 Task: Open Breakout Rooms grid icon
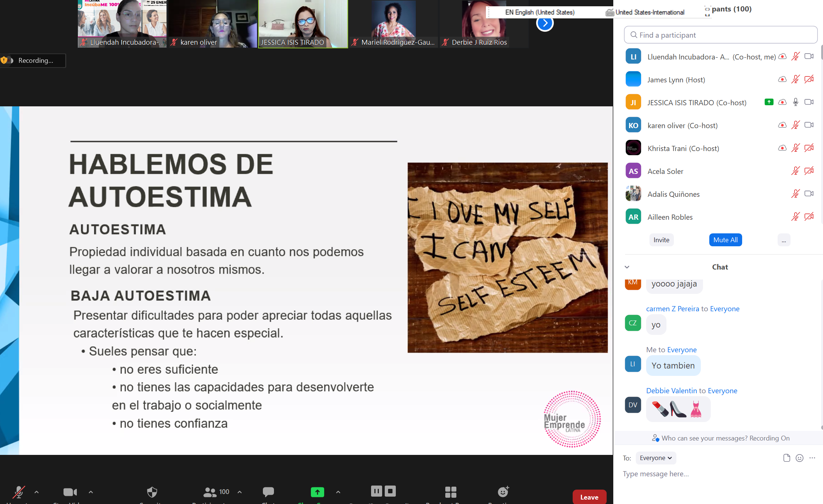pyautogui.click(x=451, y=492)
